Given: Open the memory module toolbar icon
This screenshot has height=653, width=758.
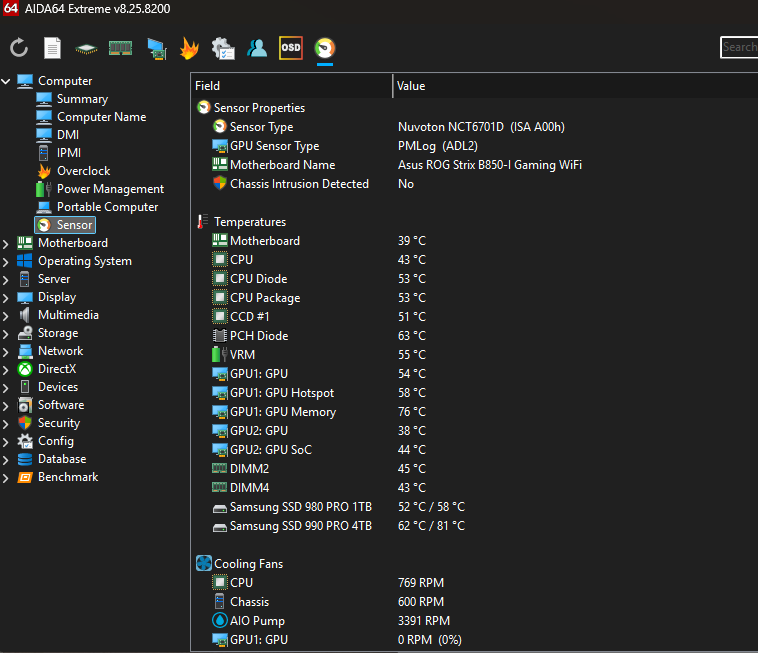Looking at the screenshot, I should [x=121, y=47].
